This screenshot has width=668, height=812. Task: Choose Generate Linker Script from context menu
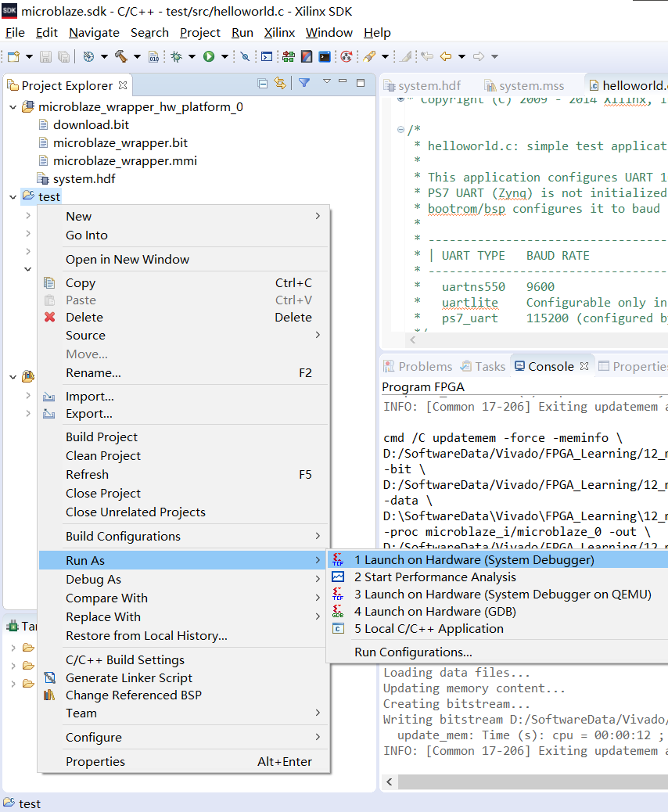128,677
